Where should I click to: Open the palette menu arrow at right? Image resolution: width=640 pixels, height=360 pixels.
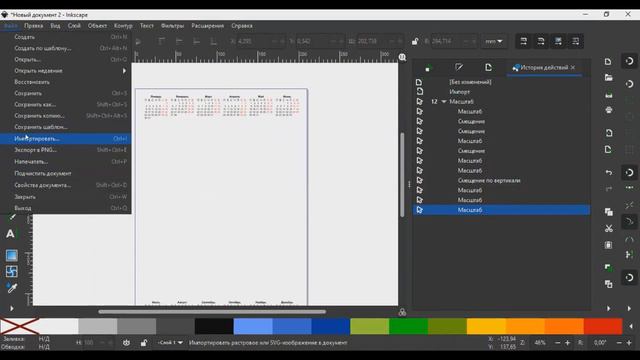click(x=631, y=326)
